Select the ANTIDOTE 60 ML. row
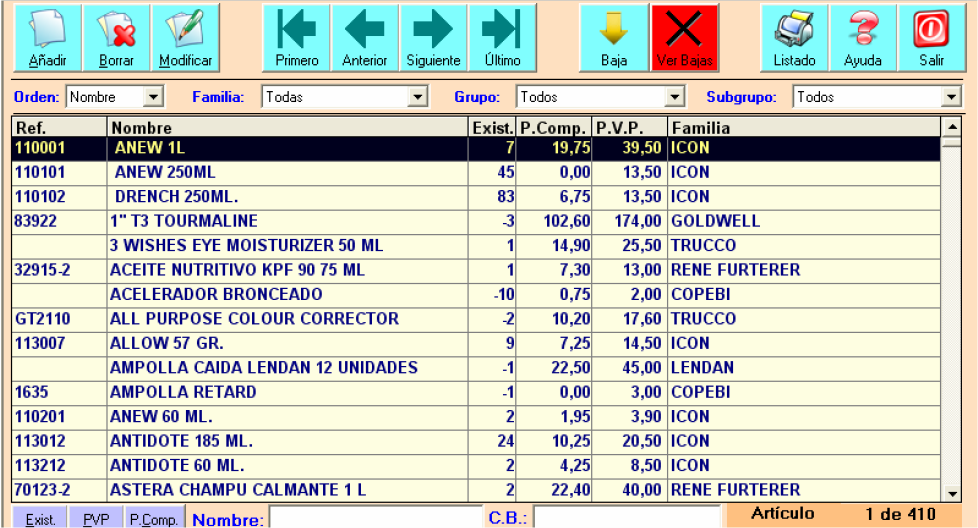The image size is (978, 528). point(476,466)
